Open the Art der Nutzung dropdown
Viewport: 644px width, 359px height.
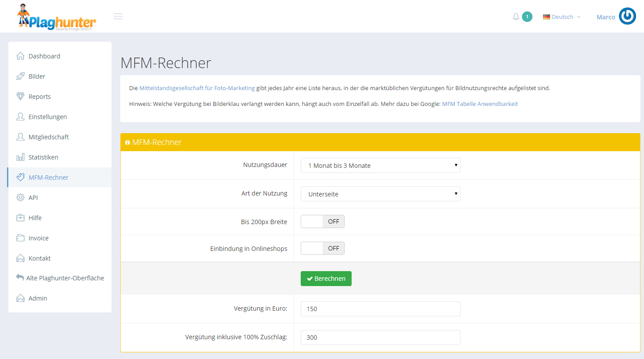[381, 194]
